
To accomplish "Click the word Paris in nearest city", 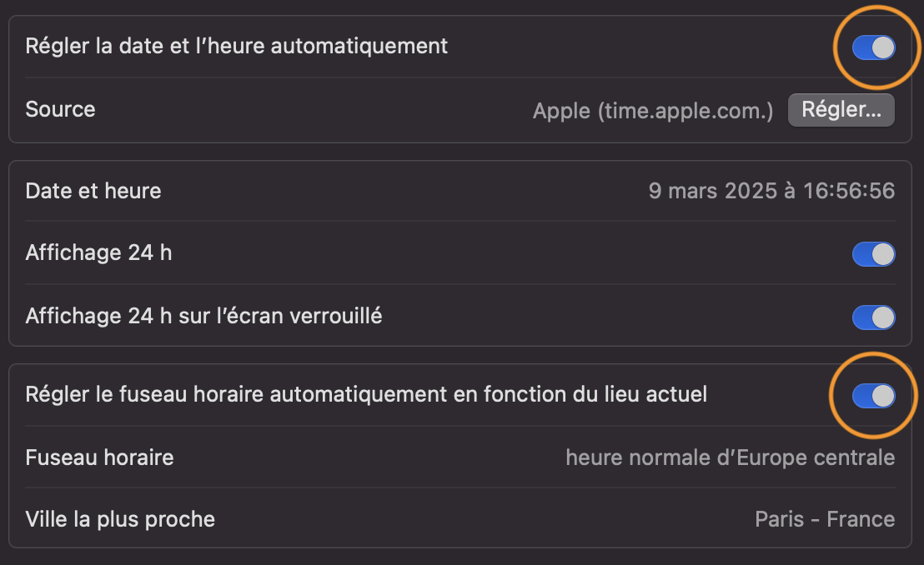I will point(780,519).
